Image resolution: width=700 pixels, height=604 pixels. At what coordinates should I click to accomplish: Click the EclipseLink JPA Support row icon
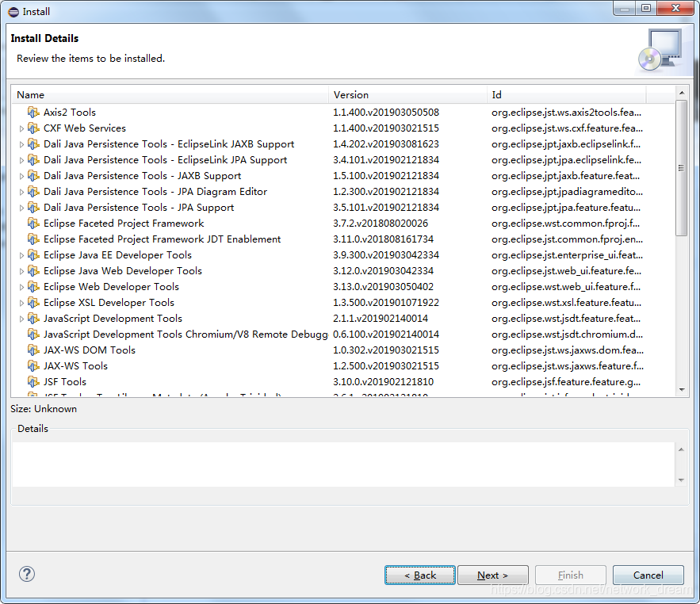[x=33, y=160]
